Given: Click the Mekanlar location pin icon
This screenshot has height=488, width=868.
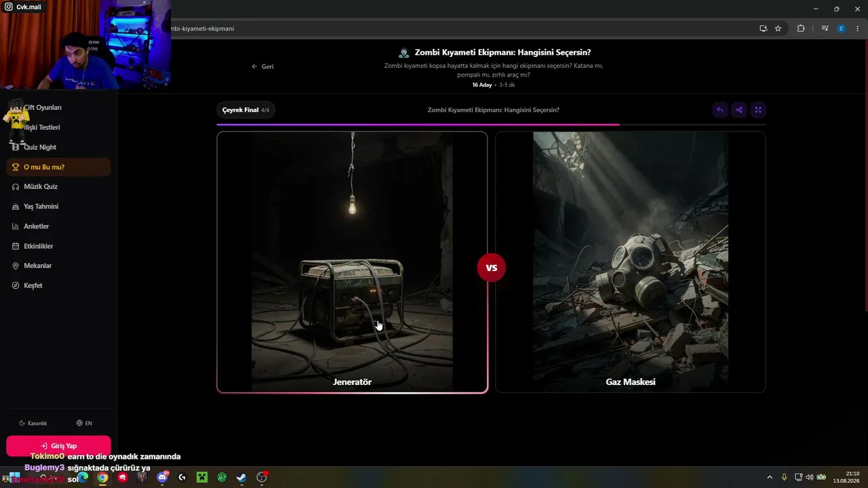Looking at the screenshot, I should (16, 266).
